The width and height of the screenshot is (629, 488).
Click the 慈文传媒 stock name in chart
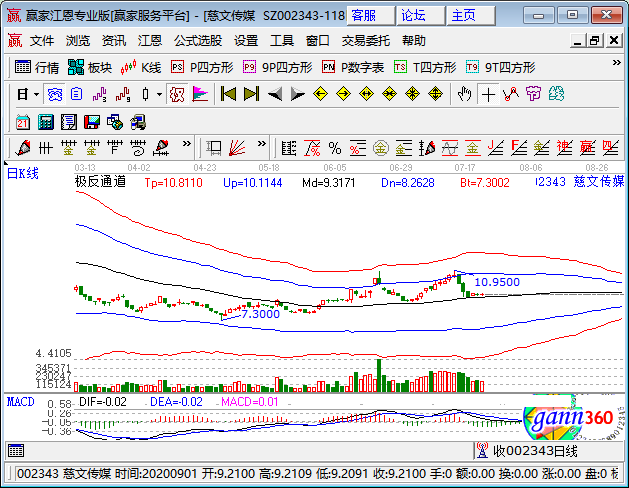point(599,181)
